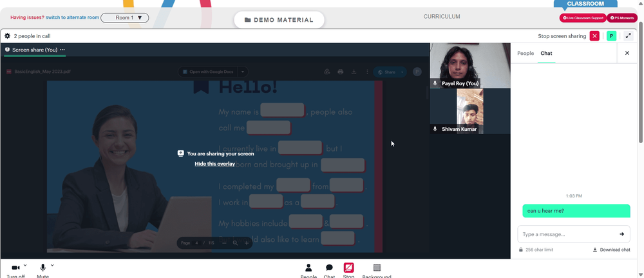Open DEMO MATERIAL folder
Screen dimensions: 644x278
(279, 20)
